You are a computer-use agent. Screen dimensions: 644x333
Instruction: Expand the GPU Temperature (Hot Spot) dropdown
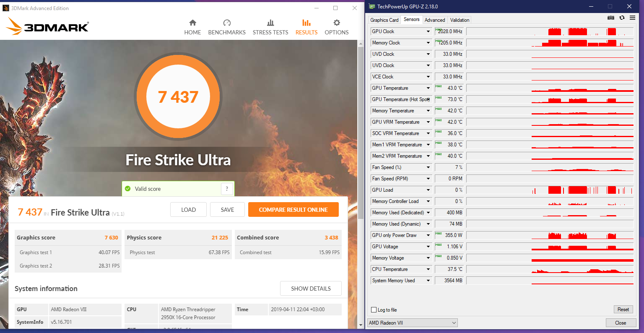click(428, 99)
